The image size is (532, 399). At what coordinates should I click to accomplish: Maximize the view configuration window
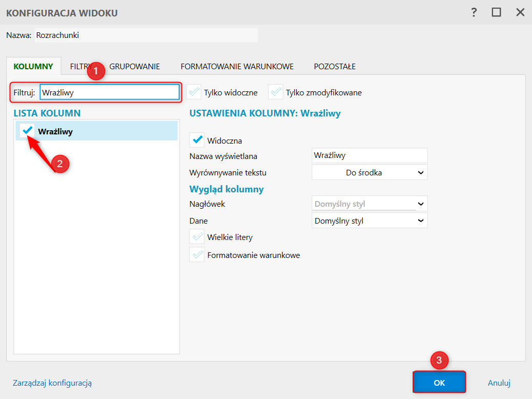tap(496, 13)
